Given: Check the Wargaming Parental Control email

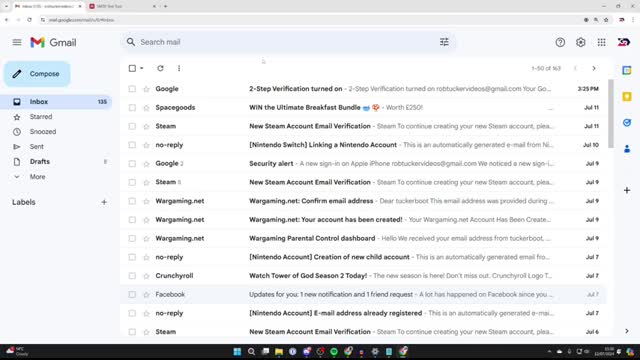Looking at the screenshot, I should point(132,238).
